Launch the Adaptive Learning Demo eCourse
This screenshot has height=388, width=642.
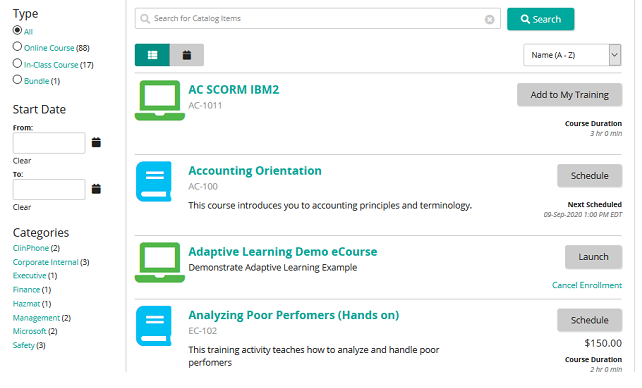(x=593, y=257)
